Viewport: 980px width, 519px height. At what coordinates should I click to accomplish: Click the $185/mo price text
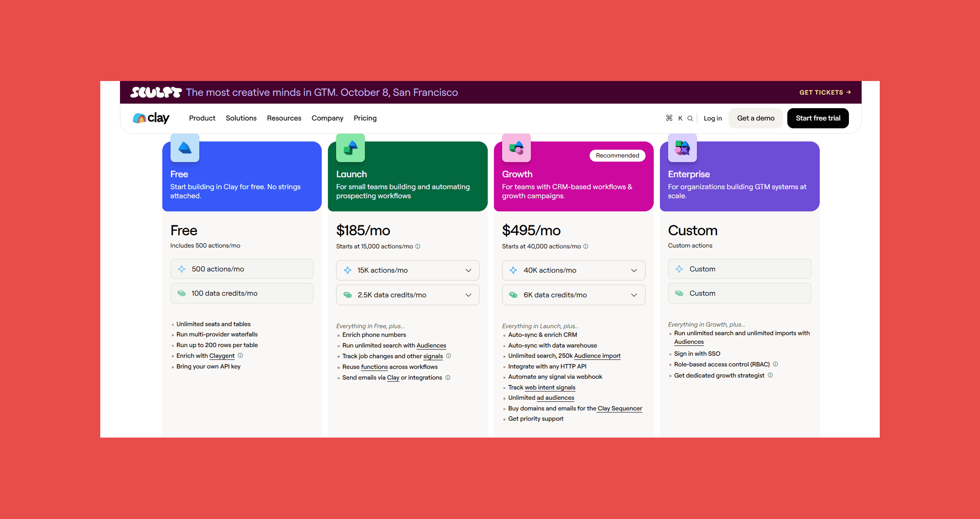[x=363, y=230]
